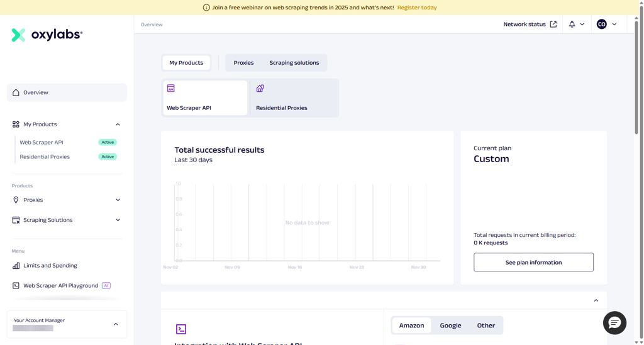Collapse the My Products sidebar section
This screenshot has width=644, height=345.
pos(118,124)
